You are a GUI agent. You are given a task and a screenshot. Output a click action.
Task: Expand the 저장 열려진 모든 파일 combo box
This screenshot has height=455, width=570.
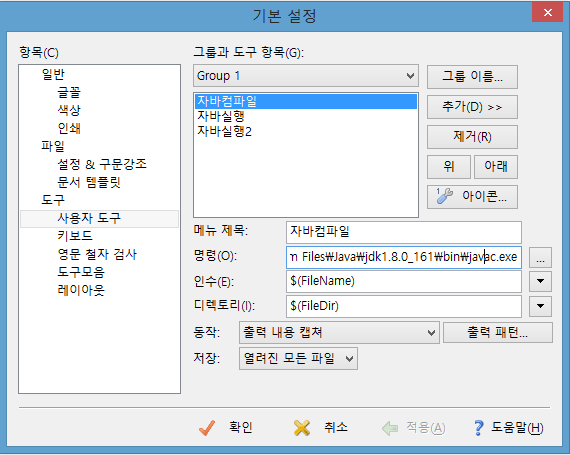[298, 359]
